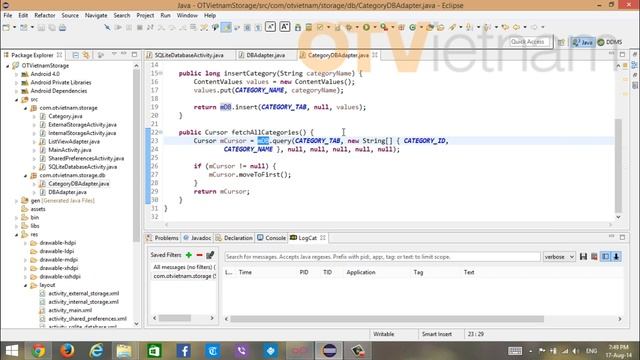Add a new LogCat saved filter
The height and width of the screenshot is (360, 640).
189,255
